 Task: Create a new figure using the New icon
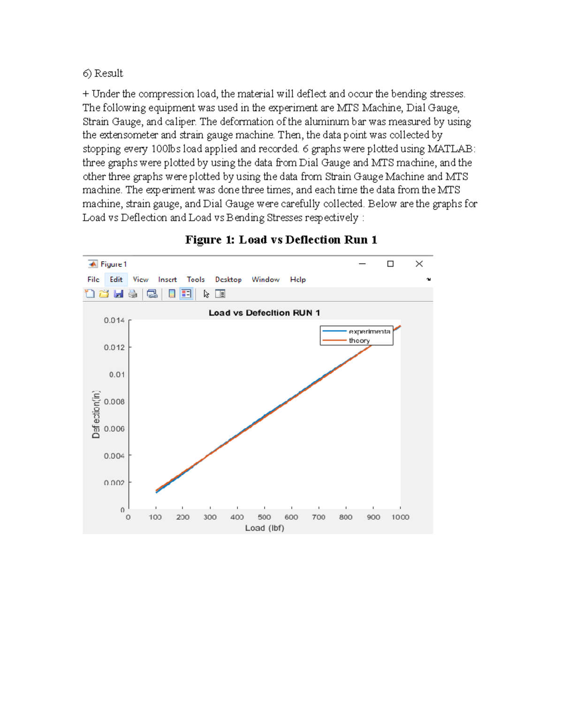coord(90,293)
